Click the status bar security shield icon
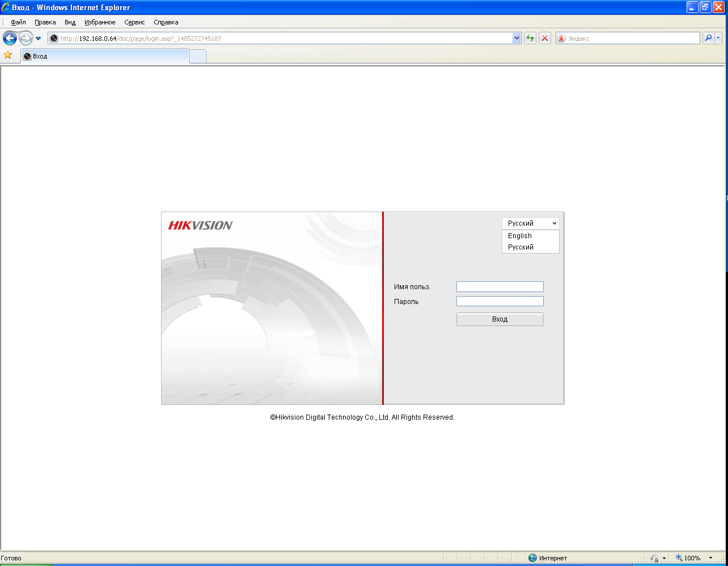Screen dimensions: 728x566 (x=654, y=558)
